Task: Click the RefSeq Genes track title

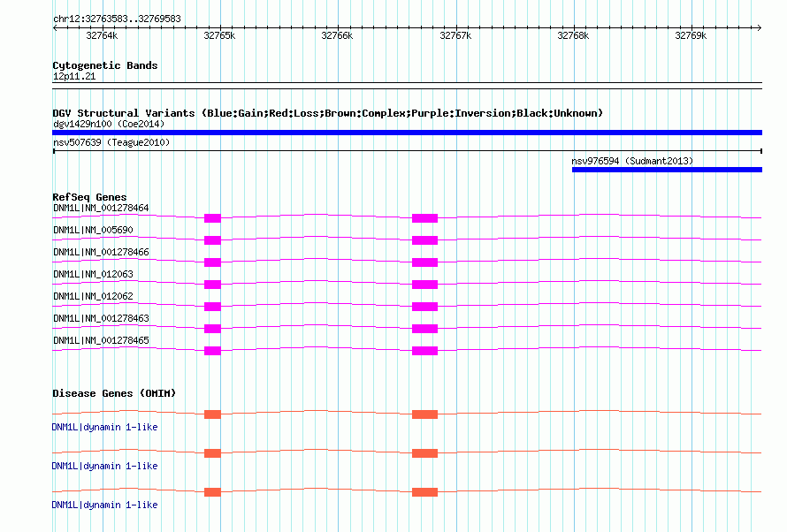Action: pyautogui.click(x=89, y=197)
